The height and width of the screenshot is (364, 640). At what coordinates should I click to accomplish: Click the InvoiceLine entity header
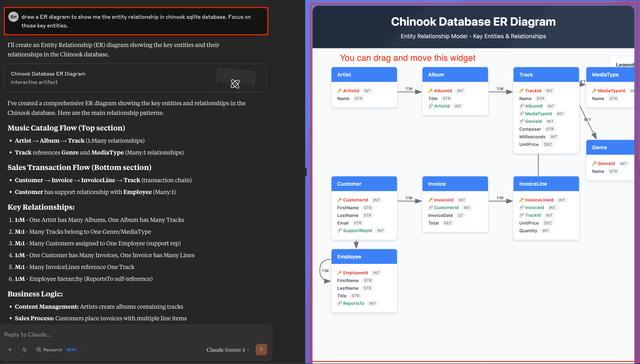546,184
